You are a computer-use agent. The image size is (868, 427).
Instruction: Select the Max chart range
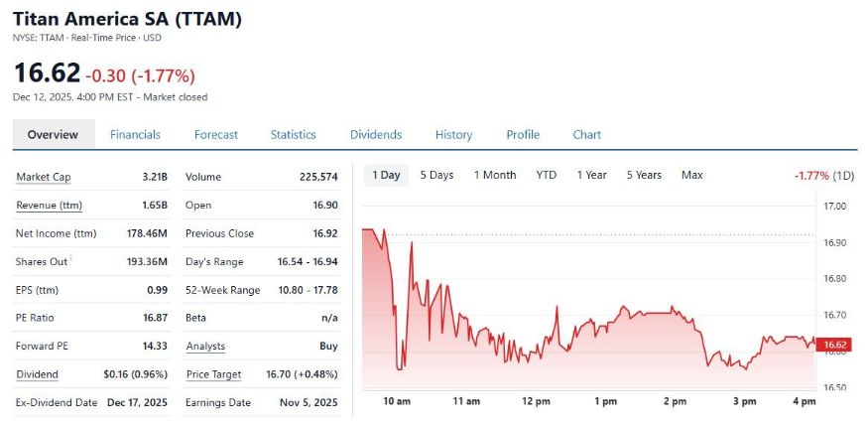pyautogui.click(x=692, y=176)
